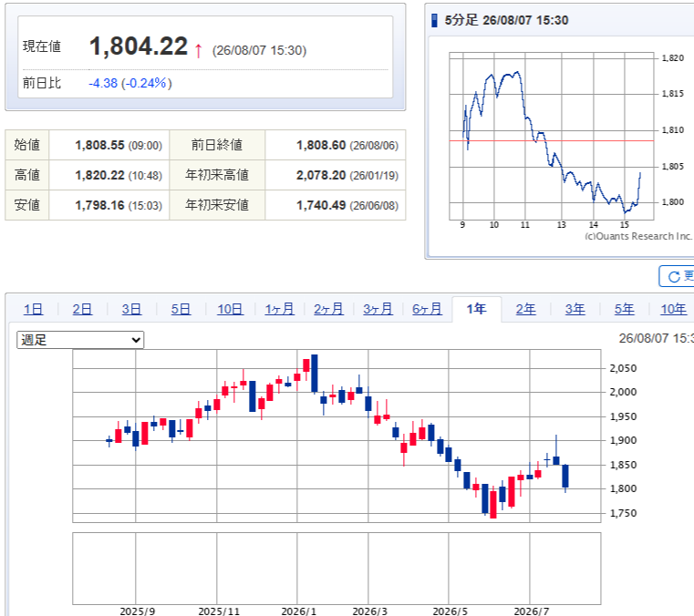Switch chart to 3ヶ月 period
Screen dimensions: 694x616
tap(378, 309)
